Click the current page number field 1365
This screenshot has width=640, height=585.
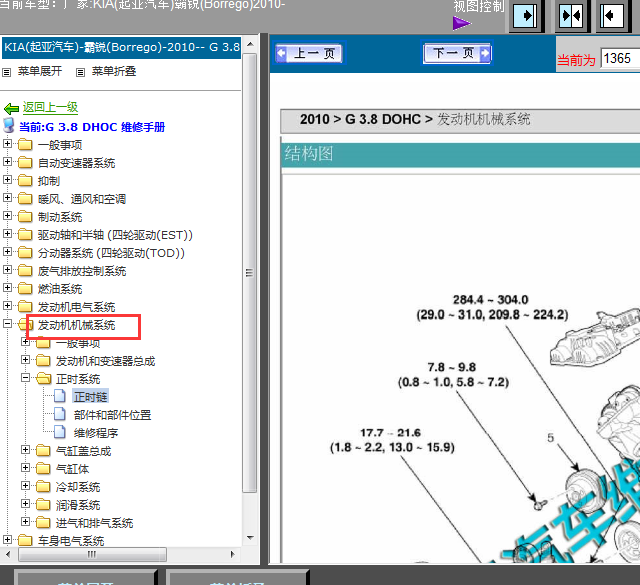tap(620, 58)
